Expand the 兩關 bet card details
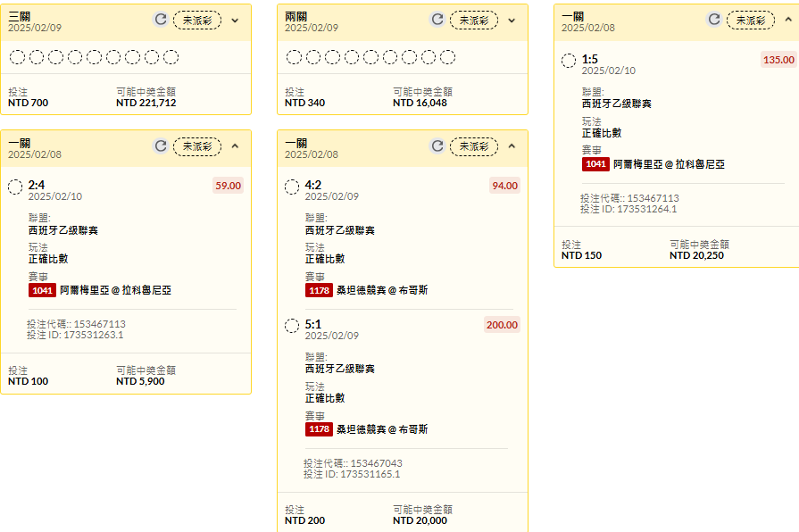This screenshot has height=532, width=799. 512,21
